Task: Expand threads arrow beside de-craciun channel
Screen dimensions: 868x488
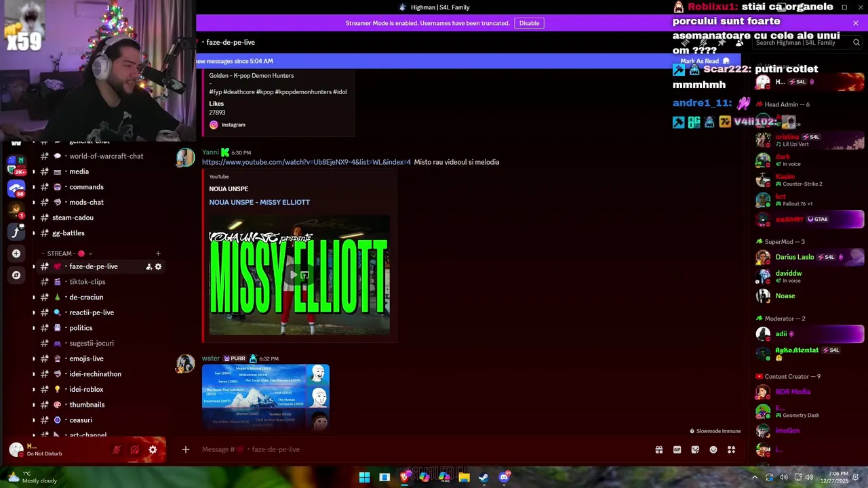Action: point(34,297)
